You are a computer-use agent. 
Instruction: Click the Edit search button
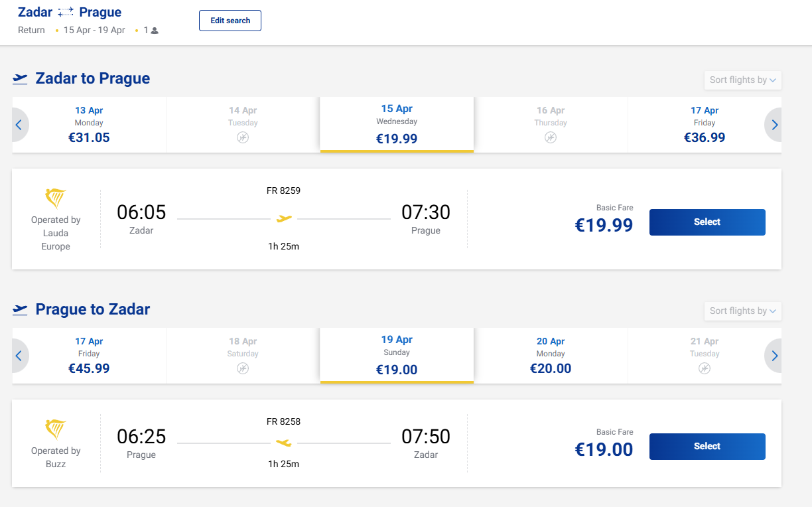[x=230, y=21]
